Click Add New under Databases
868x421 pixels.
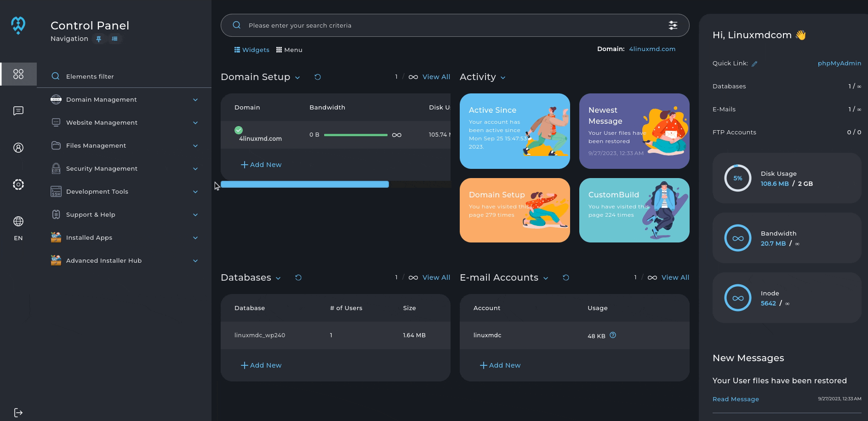coord(261,365)
